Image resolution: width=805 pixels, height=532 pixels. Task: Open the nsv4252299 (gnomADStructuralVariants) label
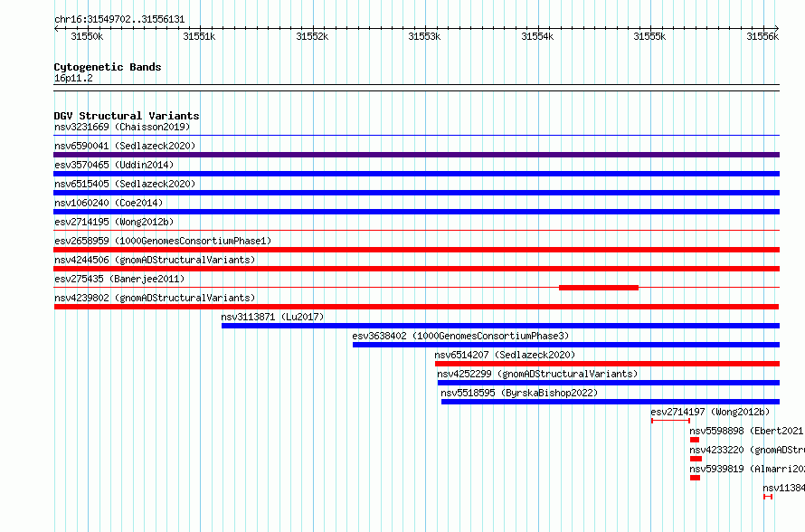[537, 374]
